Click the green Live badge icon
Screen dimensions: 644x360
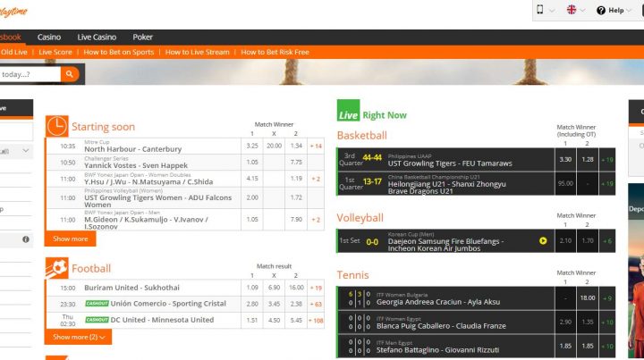click(348, 110)
